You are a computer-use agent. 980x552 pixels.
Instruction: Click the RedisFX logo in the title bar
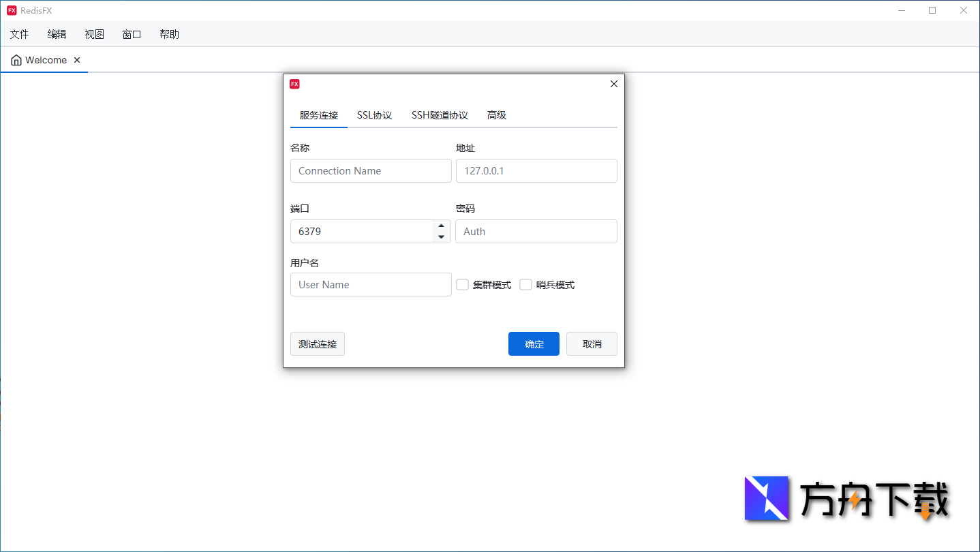pos(11,10)
